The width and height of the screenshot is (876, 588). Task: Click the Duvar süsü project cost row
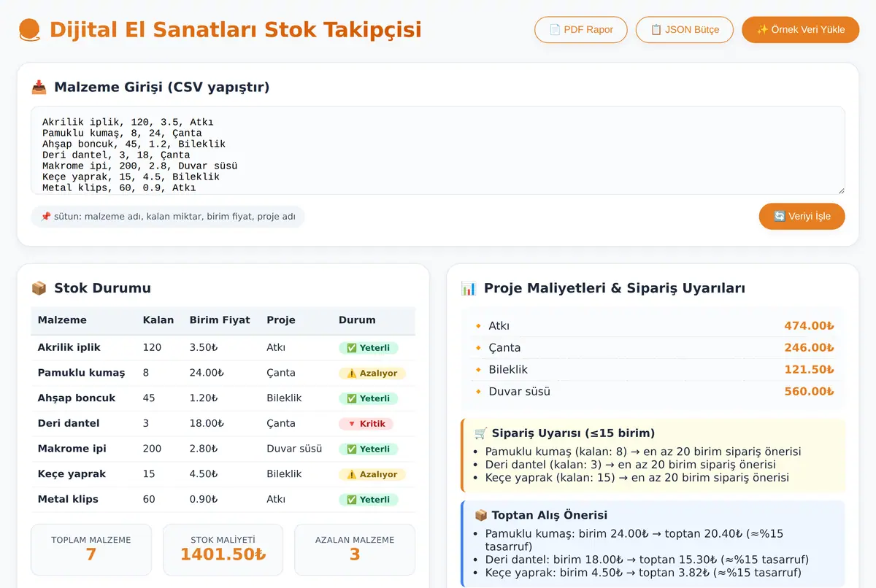(x=653, y=392)
